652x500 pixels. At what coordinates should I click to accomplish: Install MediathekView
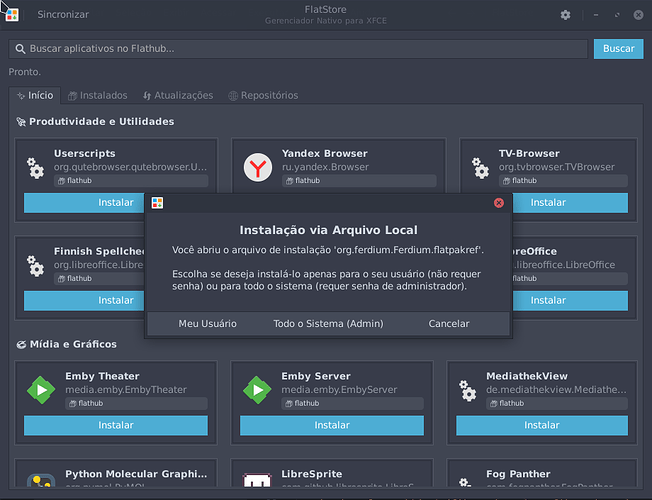[542, 425]
